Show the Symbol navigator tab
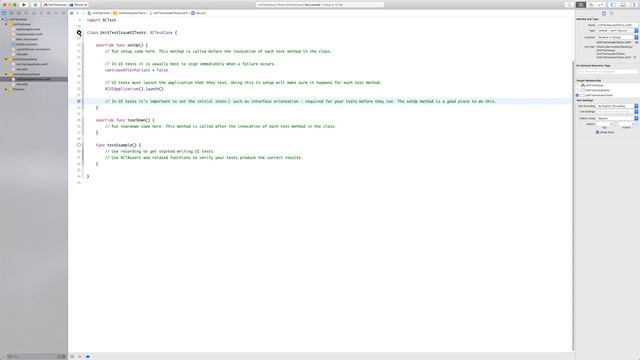Screen dimensions: 640x360 pos(19,13)
